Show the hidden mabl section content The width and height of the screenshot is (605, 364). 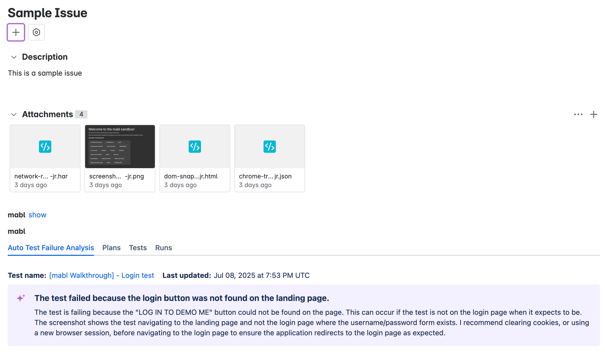[37, 215]
